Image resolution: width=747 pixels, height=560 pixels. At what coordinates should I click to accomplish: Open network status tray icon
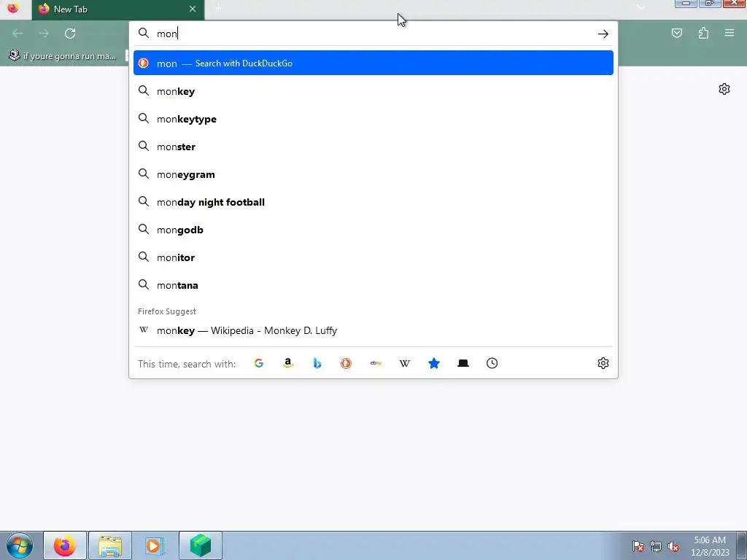(x=656, y=546)
